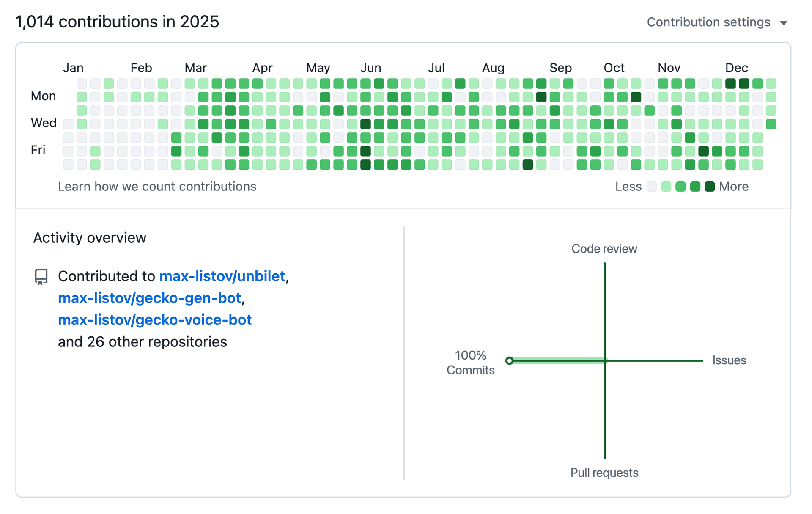This screenshot has height=514, width=812.
Task: Click the chevron arrow next to Contribution settings
Action: [x=785, y=22]
